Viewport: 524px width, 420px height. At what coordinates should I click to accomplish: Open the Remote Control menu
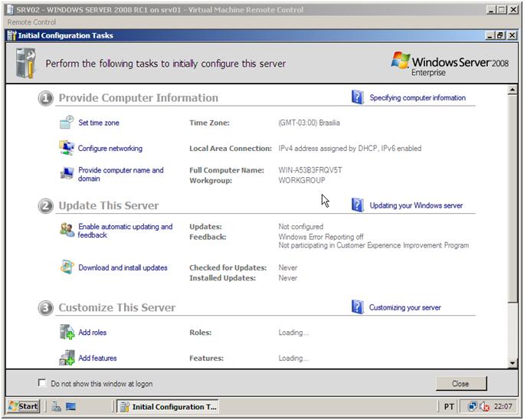pos(31,22)
